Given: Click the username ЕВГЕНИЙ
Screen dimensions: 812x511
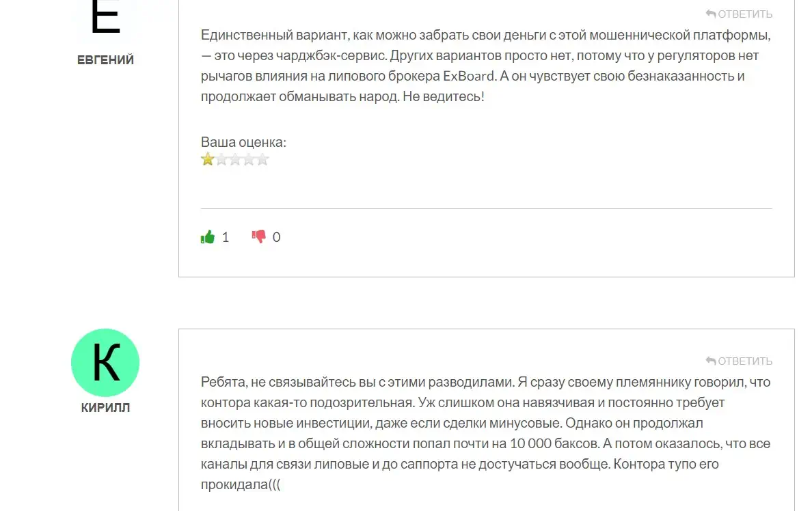Looking at the screenshot, I should [106, 60].
